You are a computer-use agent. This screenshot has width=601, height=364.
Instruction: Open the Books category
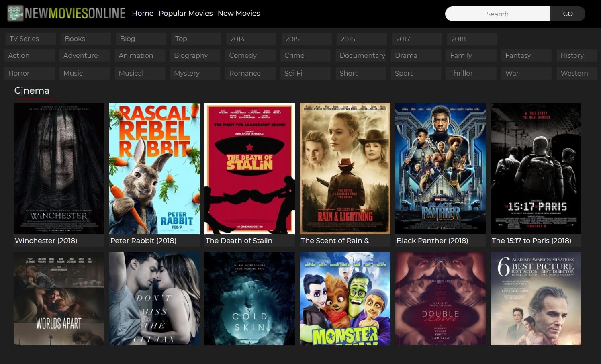pos(86,39)
